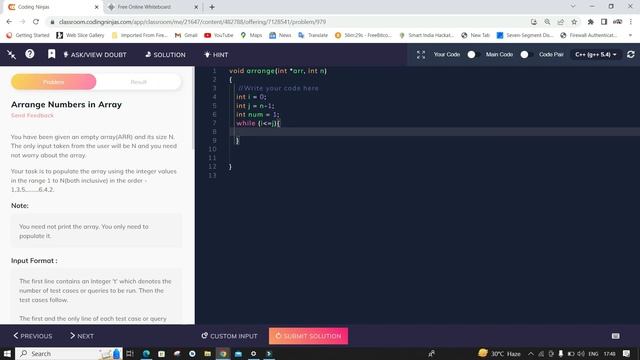Open the Smart India Hackat... bookmark
Viewport: 640px width, 360px height.
point(427,36)
